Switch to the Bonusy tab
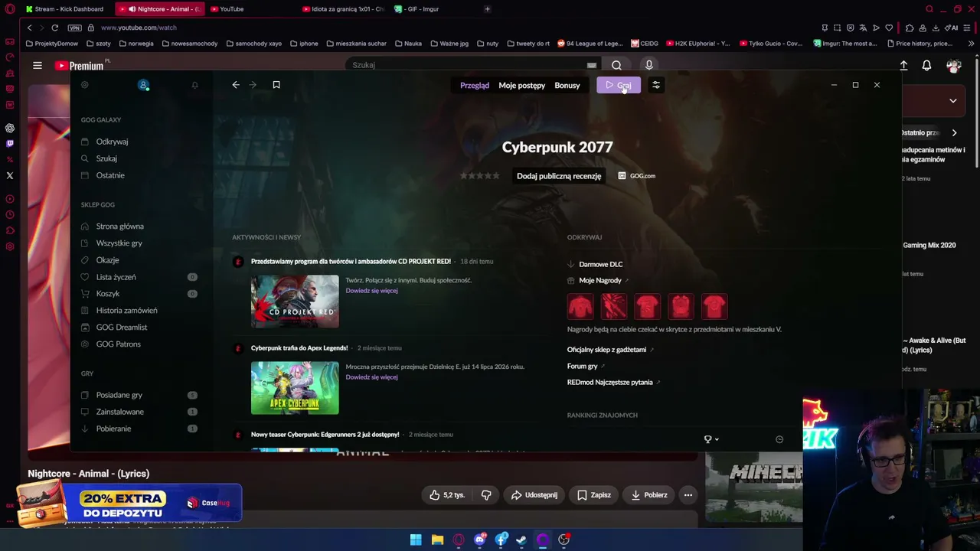This screenshot has height=551, width=980. click(x=567, y=86)
